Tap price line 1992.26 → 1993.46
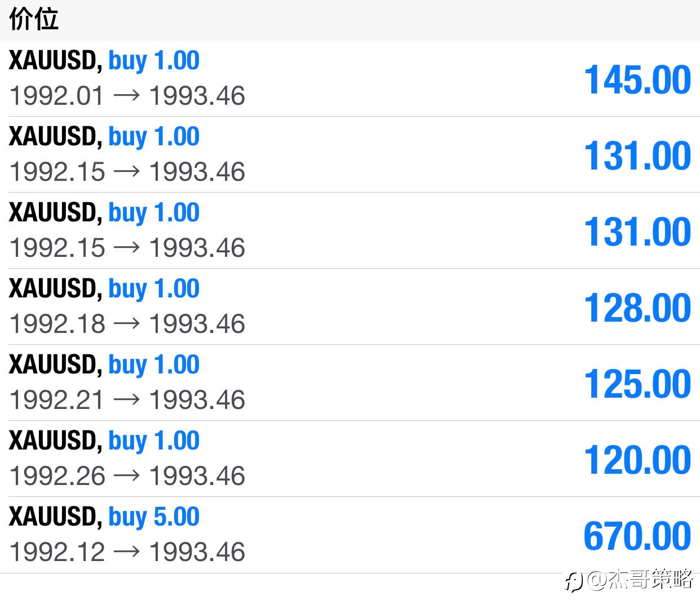The height and width of the screenshot is (614, 700). click(127, 475)
